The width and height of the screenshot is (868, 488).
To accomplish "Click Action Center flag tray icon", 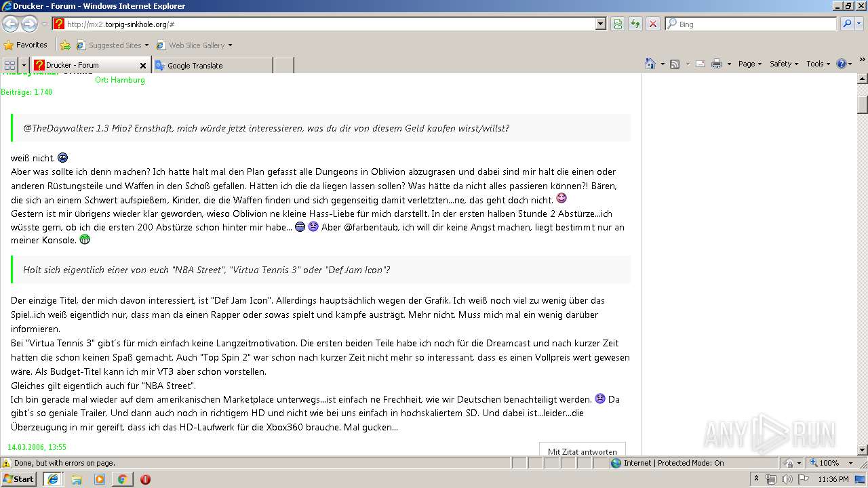I will [803, 479].
